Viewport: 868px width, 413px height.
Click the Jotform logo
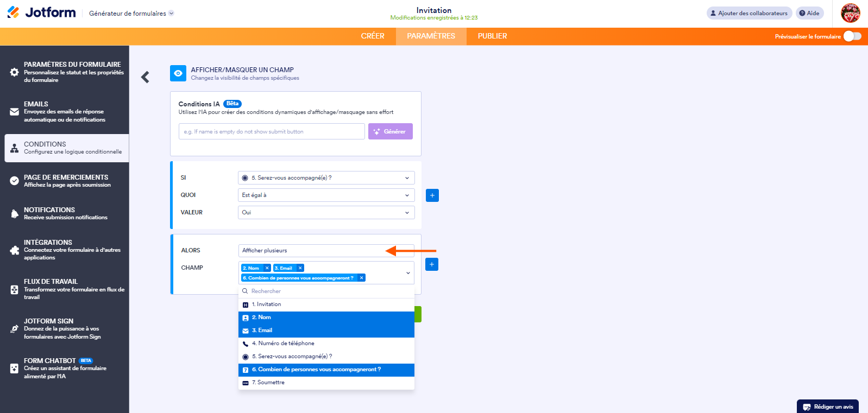tap(42, 12)
